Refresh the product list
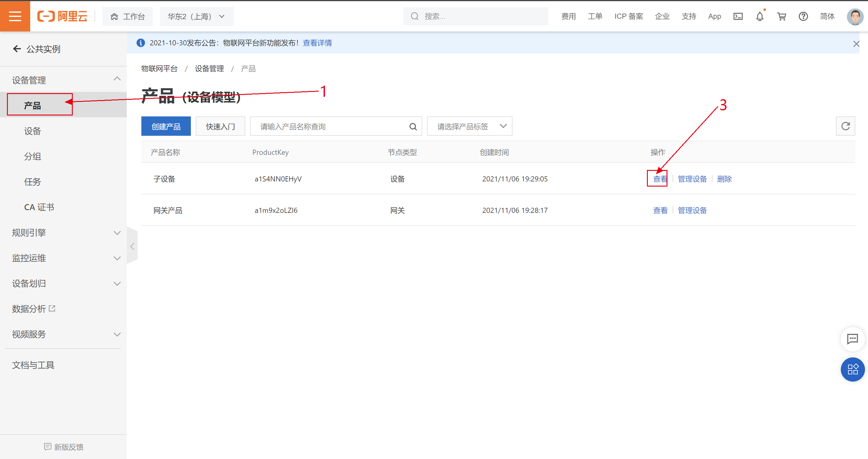The height and width of the screenshot is (459, 868). (x=845, y=126)
